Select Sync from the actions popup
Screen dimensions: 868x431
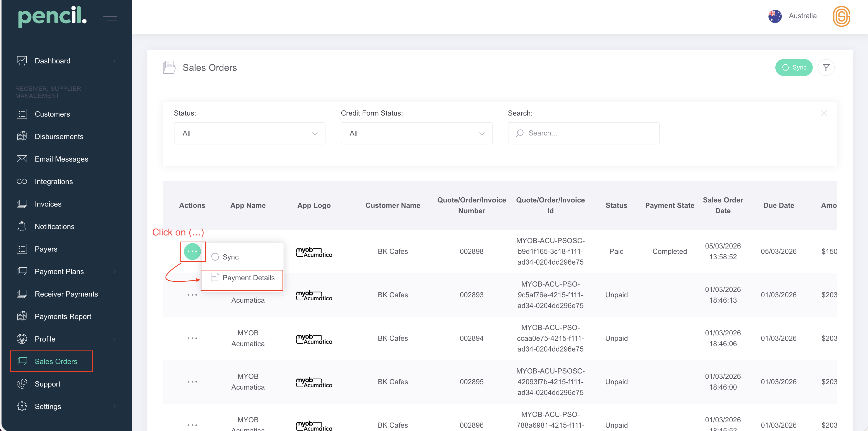pyautogui.click(x=242, y=257)
